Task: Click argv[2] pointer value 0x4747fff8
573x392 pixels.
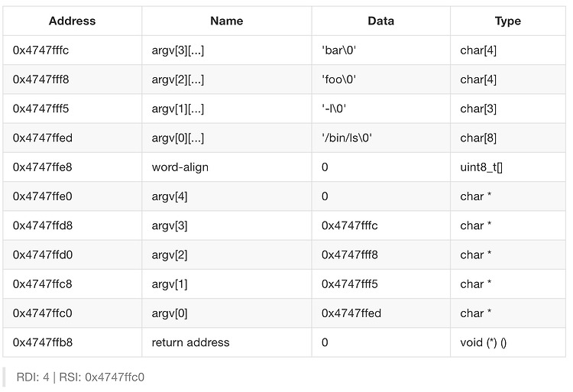Action: click(x=380, y=254)
